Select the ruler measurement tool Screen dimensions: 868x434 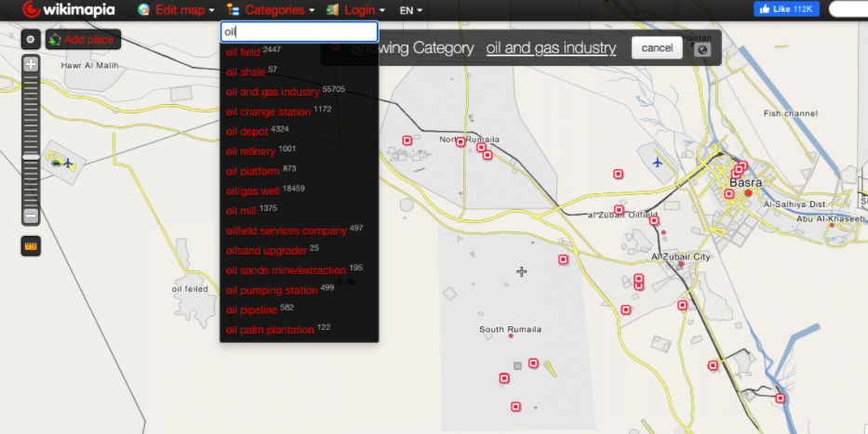(31, 246)
